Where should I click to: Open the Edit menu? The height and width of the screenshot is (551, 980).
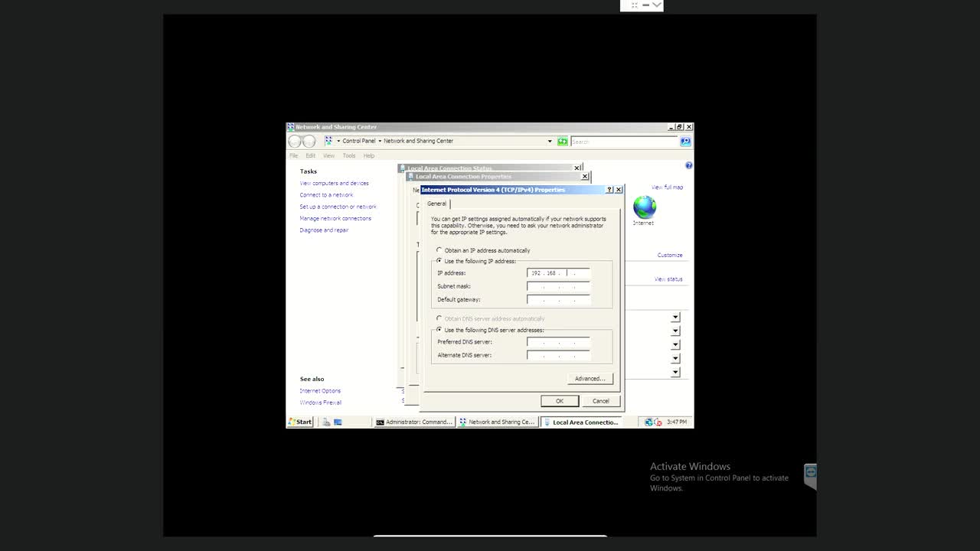[310, 155]
